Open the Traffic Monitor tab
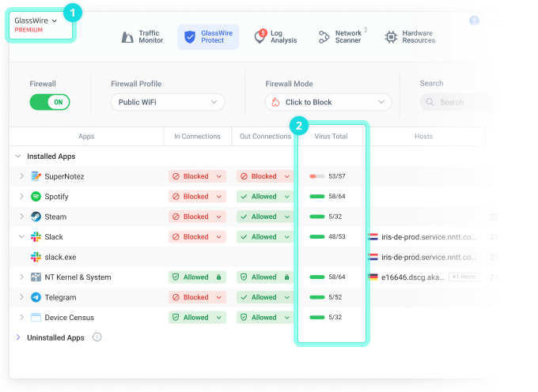538x392 pixels. [142, 36]
